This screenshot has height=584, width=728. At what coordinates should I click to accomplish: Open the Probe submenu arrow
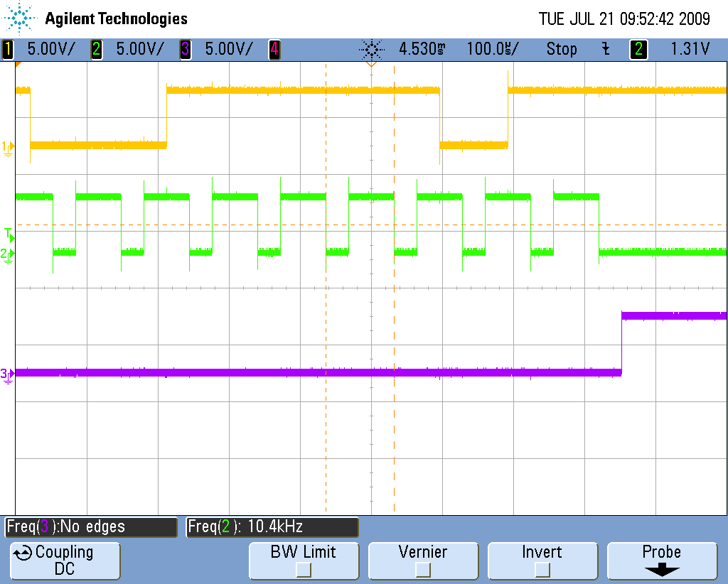pos(662,569)
